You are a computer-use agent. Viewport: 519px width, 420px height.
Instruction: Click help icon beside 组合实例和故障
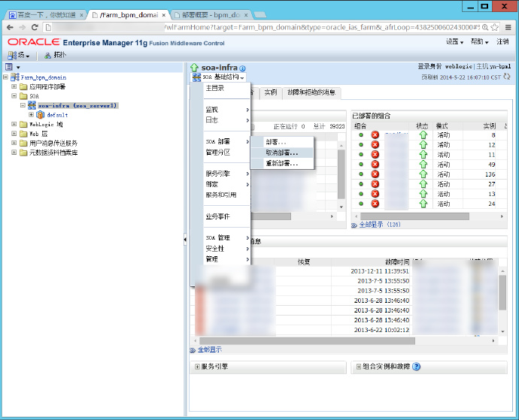click(x=417, y=367)
